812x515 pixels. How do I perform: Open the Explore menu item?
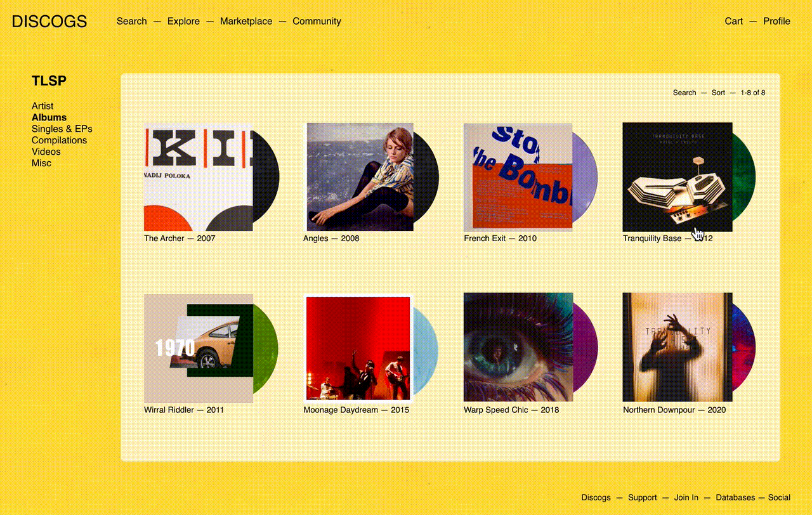click(183, 21)
